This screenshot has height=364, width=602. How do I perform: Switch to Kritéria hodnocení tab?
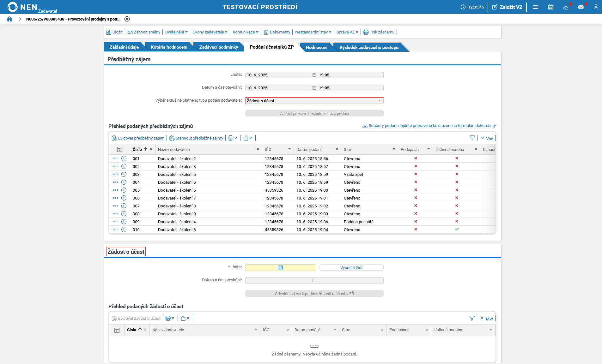coord(169,47)
